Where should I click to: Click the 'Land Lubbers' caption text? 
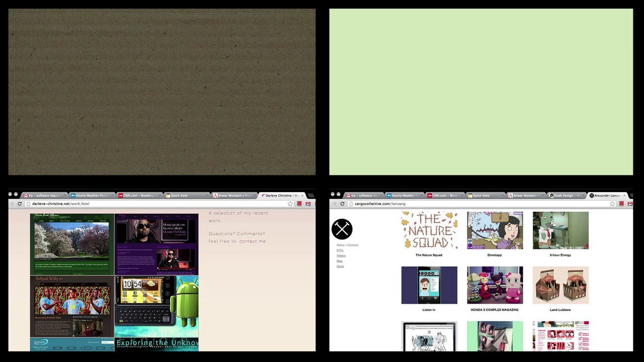(x=560, y=310)
